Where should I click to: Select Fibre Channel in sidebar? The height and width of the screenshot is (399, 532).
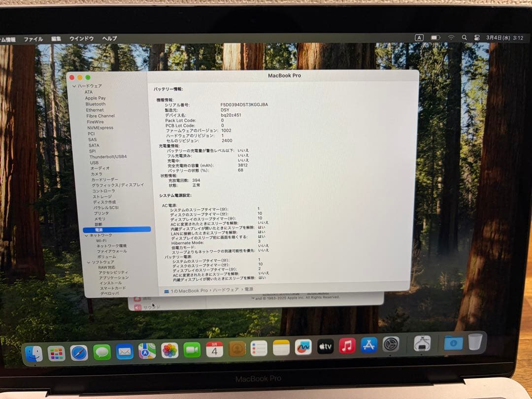100,116
